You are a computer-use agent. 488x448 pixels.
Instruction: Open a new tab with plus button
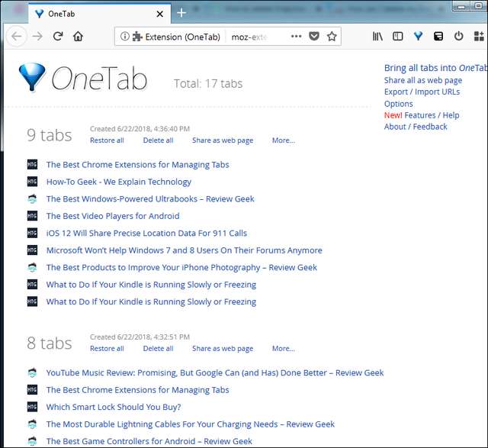(181, 13)
